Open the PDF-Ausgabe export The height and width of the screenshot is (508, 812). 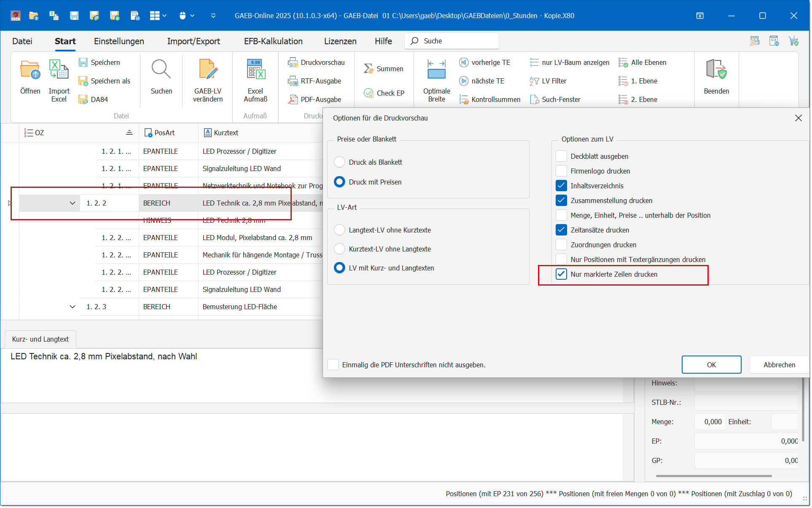(x=320, y=99)
